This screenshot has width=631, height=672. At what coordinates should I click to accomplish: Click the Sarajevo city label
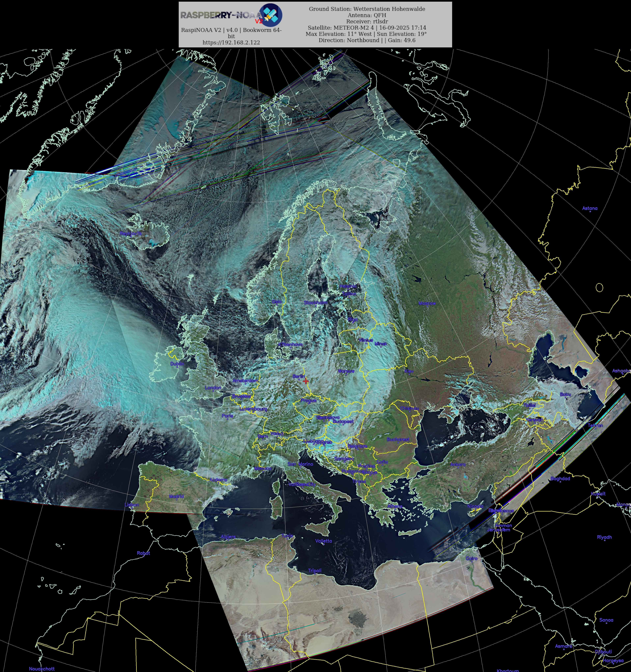pos(344,459)
